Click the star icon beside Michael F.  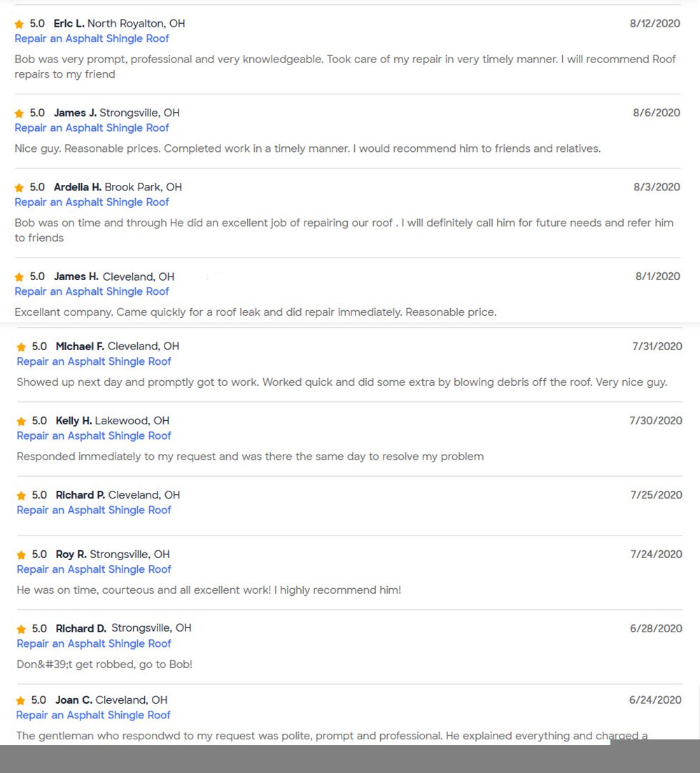pos(22,347)
